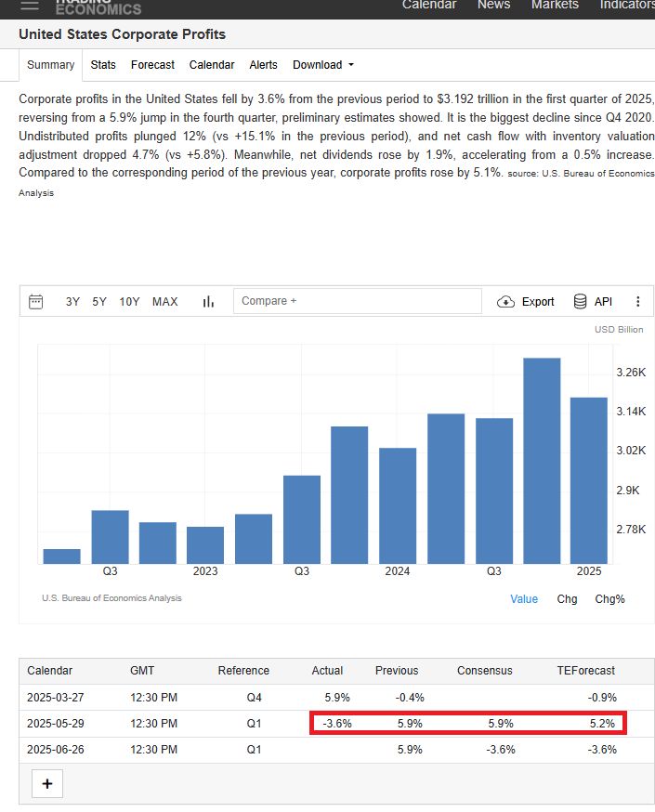Switch to the Summary tab
Viewport: 655px width, 812px height.
tap(51, 65)
